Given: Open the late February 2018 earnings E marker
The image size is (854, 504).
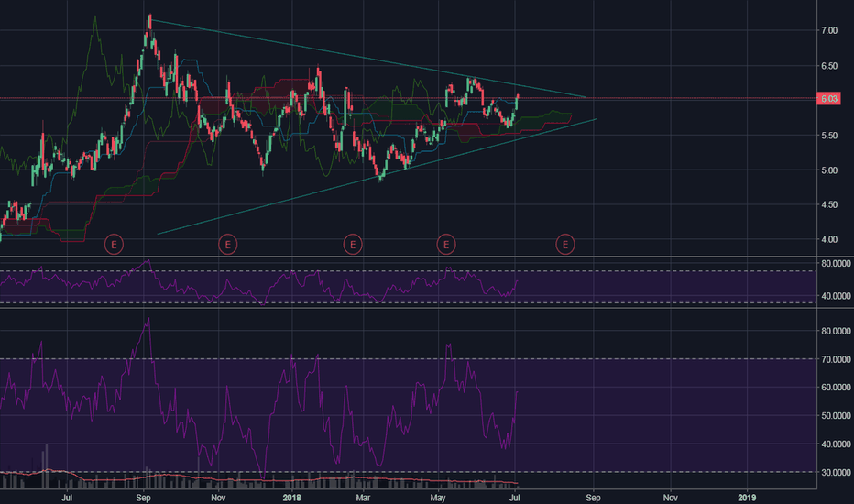Looking at the screenshot, I should coord(353,245).
